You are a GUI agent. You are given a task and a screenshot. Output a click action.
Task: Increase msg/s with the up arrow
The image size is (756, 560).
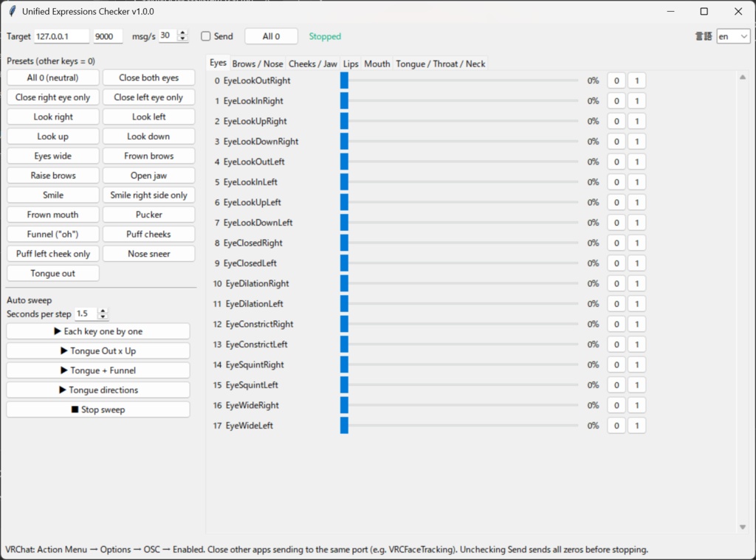point(182,32)
